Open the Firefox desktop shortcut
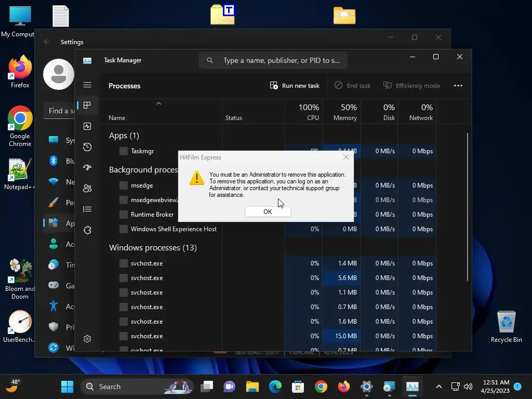Image resolution: width=532 pixels, height=399 pixels. click(x=20, y=72)
